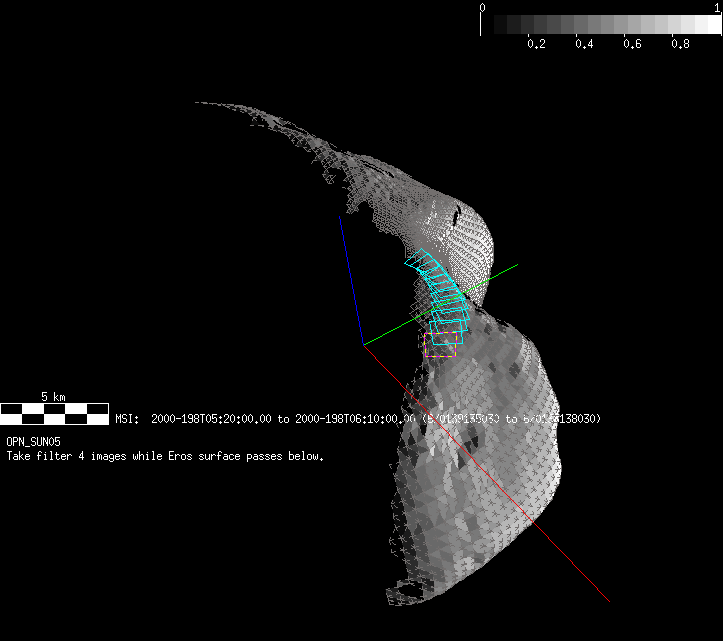Screen dimensions: 723x641
Task: Click the 0.4 colorbar tick label
Action: pyautogui.click(x=584, y=45)
